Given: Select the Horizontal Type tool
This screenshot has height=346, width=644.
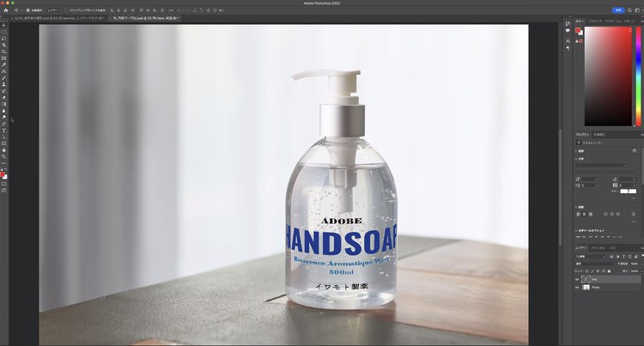Looking at the screenshot, I should (4, 131).
